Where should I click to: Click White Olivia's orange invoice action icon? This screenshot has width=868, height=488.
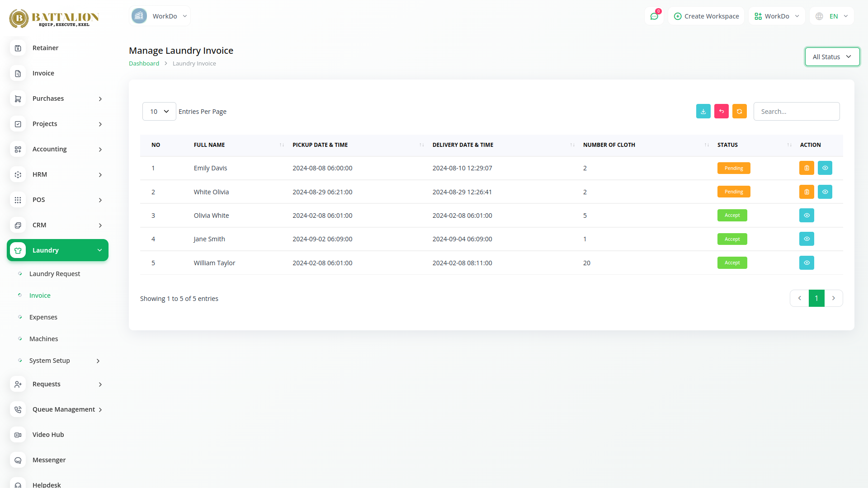click(x=807, y=192)
